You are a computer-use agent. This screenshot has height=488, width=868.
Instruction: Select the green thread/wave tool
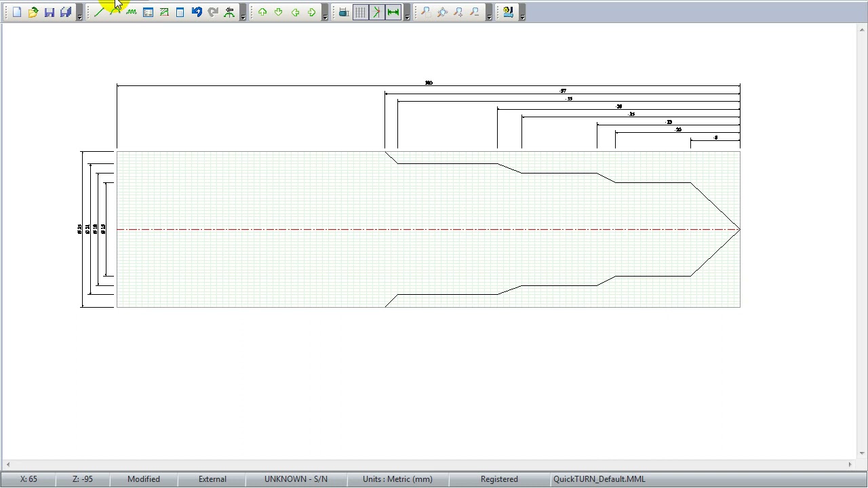132,12
